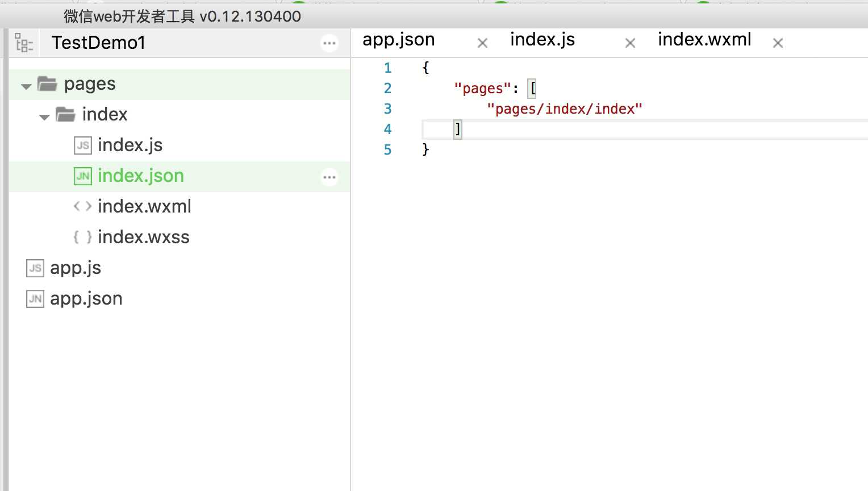This screenshot has height=491, width=868.
Task: Click the curly braces icon for index.wxss
Action: [83, 237]
